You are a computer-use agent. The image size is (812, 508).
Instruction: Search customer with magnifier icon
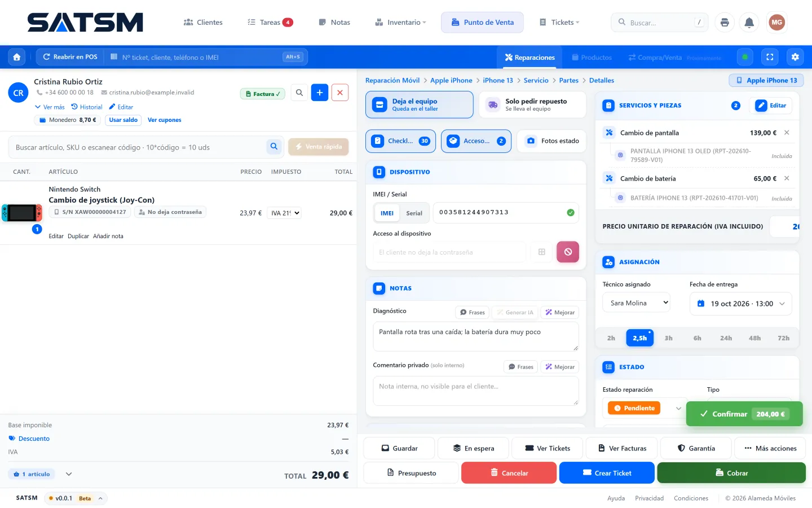299,93
